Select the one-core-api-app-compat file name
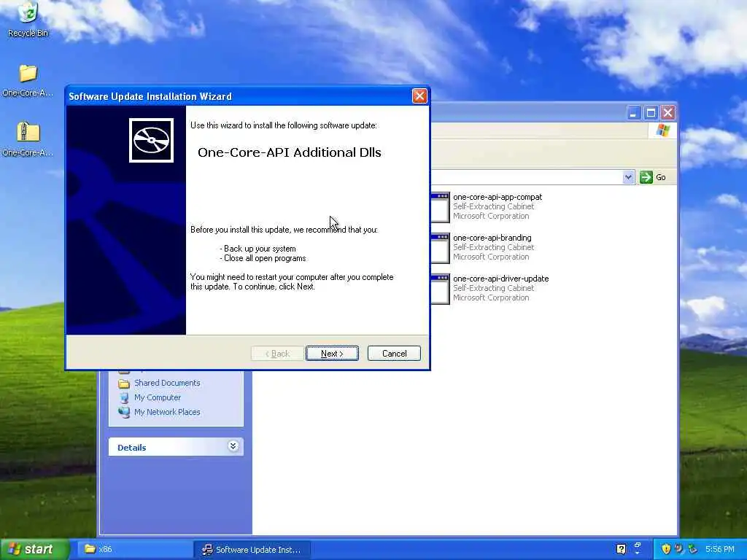 (498, 197)
